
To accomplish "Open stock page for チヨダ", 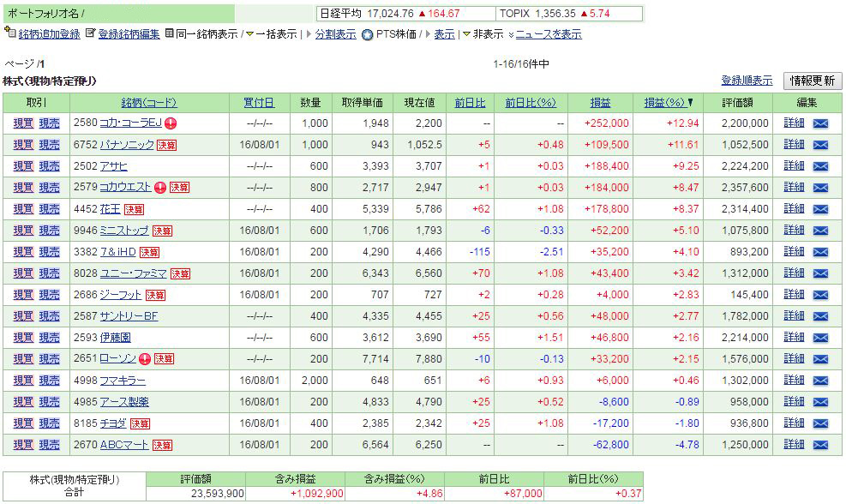I will click(x=113, y=423).
